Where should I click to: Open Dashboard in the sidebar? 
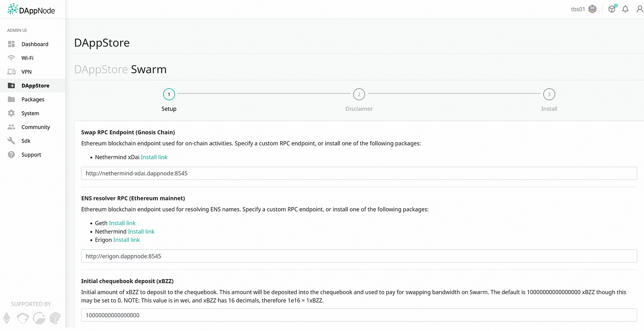click(33, 44)
